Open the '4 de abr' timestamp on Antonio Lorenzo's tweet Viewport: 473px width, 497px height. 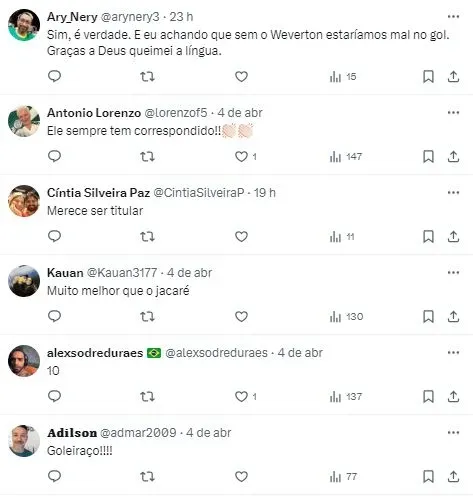coord(240,113)
